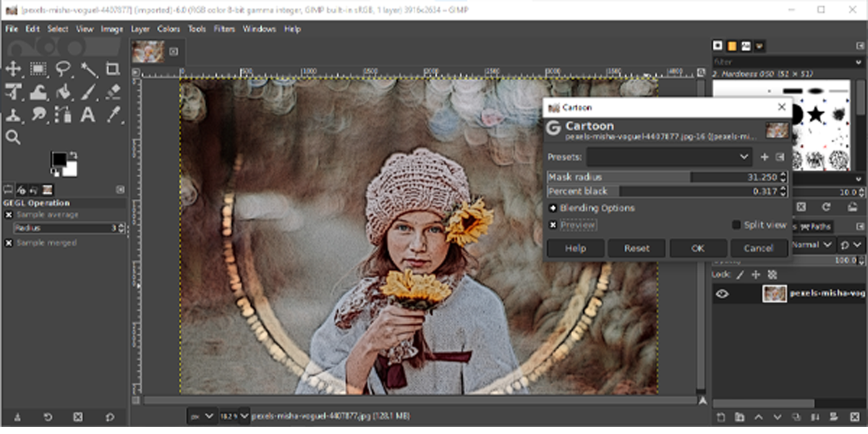Select the Warp Transform tool

[x=38, y=92]
